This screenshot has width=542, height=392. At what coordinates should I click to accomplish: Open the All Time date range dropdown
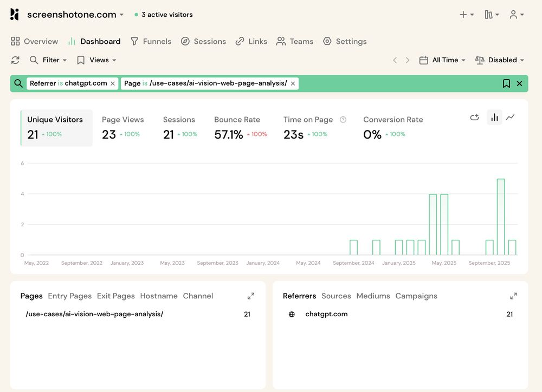coord(443,60)
